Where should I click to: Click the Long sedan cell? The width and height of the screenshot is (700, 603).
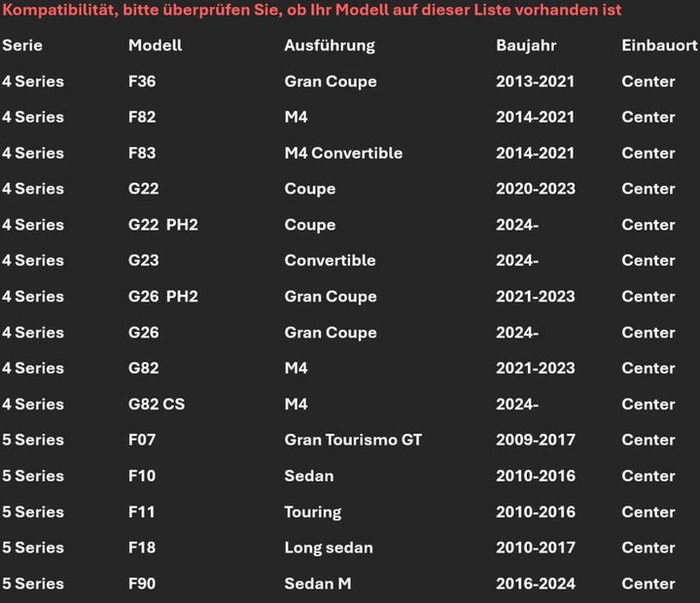[329, 549]
